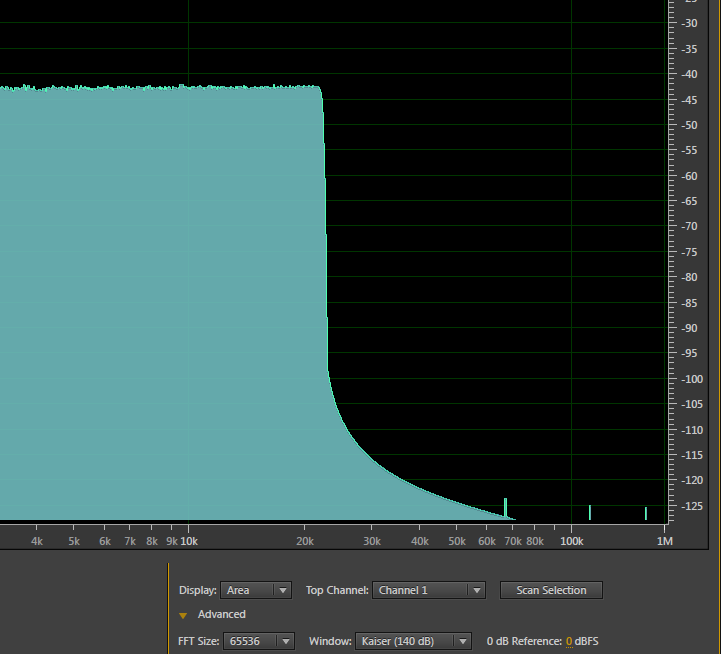This screenshot has width=721, height=654.
Task: Click the -125 dB label on amplitude scale
Action: click(690, 506)
